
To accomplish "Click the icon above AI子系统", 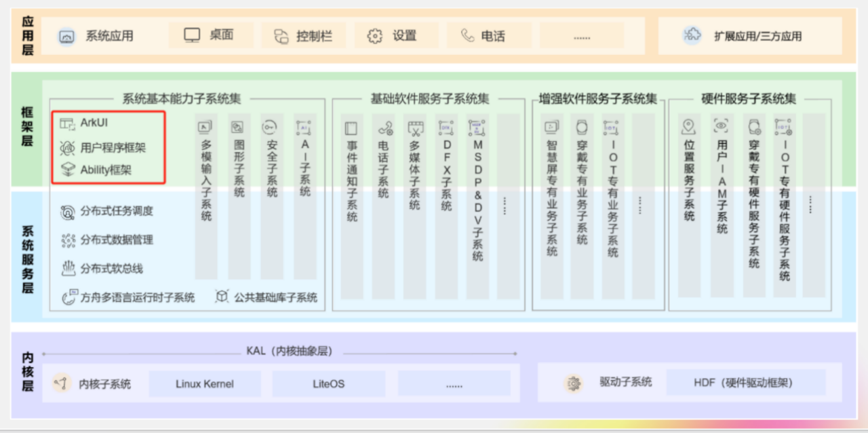I will pyautogui.click(x=304, y=127).
